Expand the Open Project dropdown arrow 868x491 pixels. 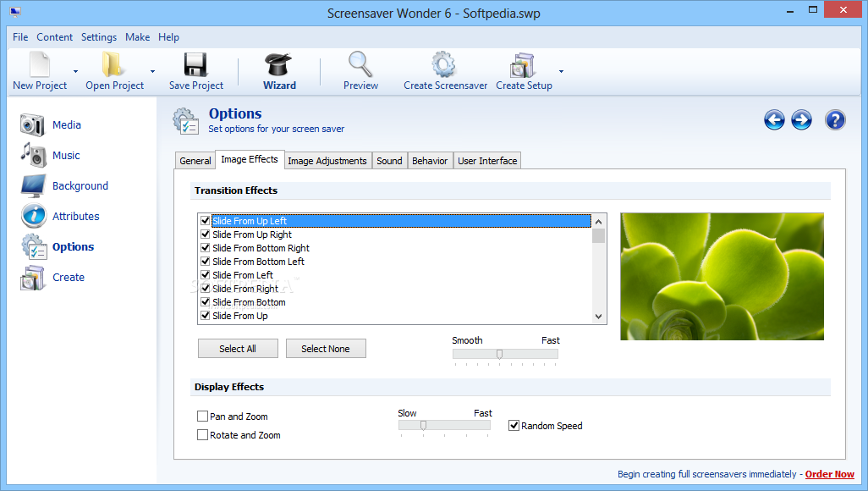pos(152,71)
